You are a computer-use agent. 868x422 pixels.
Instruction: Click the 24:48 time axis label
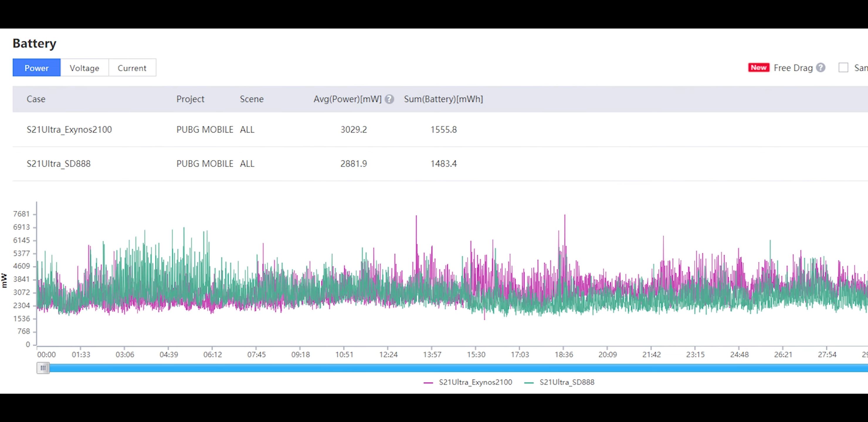coord(739,355)
